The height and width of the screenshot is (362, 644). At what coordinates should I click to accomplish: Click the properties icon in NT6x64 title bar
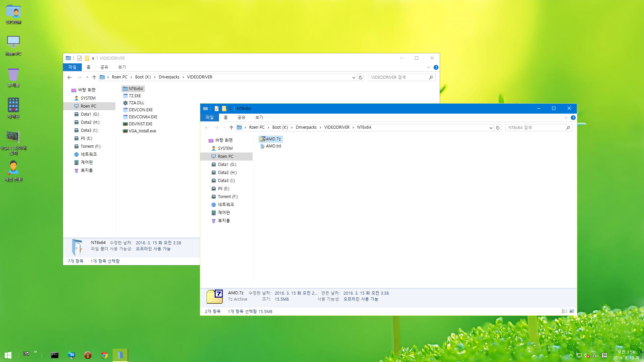pyautogui.click(x=217, y=109)
